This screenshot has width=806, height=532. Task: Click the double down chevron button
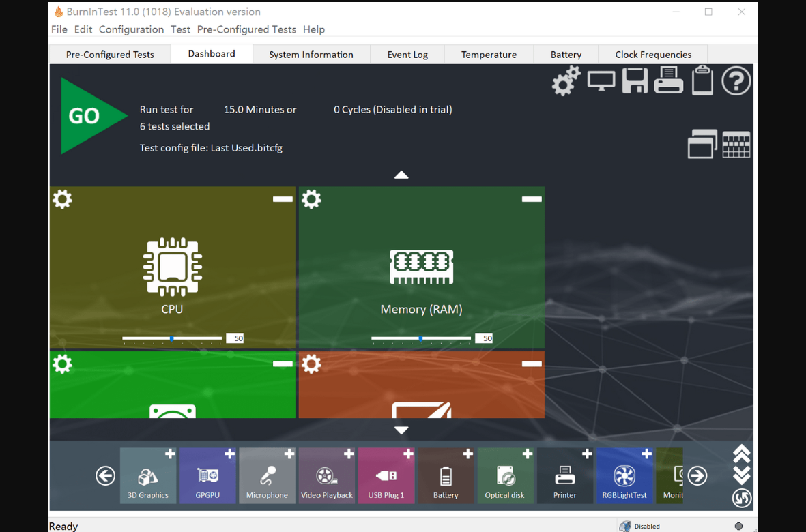click(x=742, y=475)
